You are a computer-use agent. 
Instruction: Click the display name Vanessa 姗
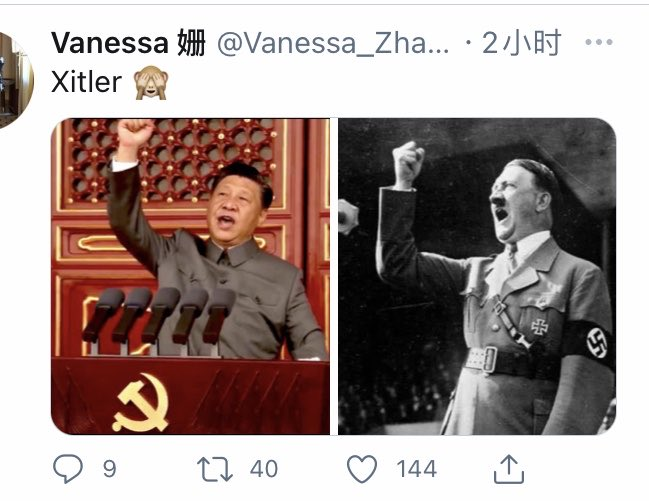128,43
